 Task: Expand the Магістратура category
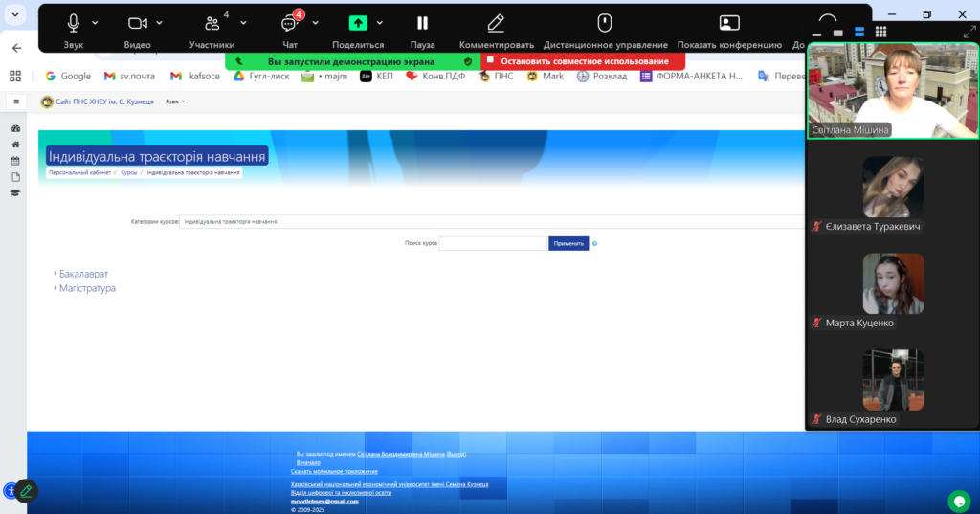(x=87, y=288)
